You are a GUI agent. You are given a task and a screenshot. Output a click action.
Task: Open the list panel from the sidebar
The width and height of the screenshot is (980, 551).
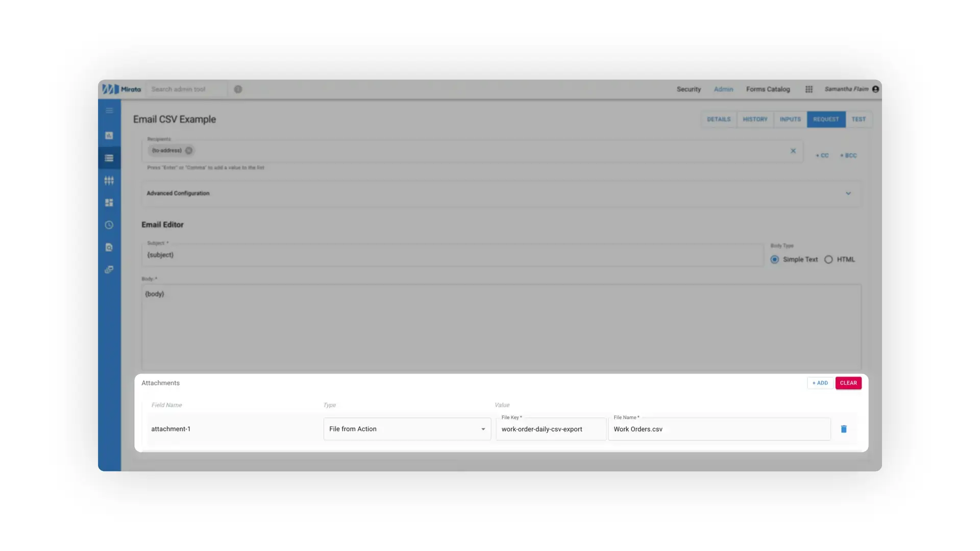tap(109, 158)
